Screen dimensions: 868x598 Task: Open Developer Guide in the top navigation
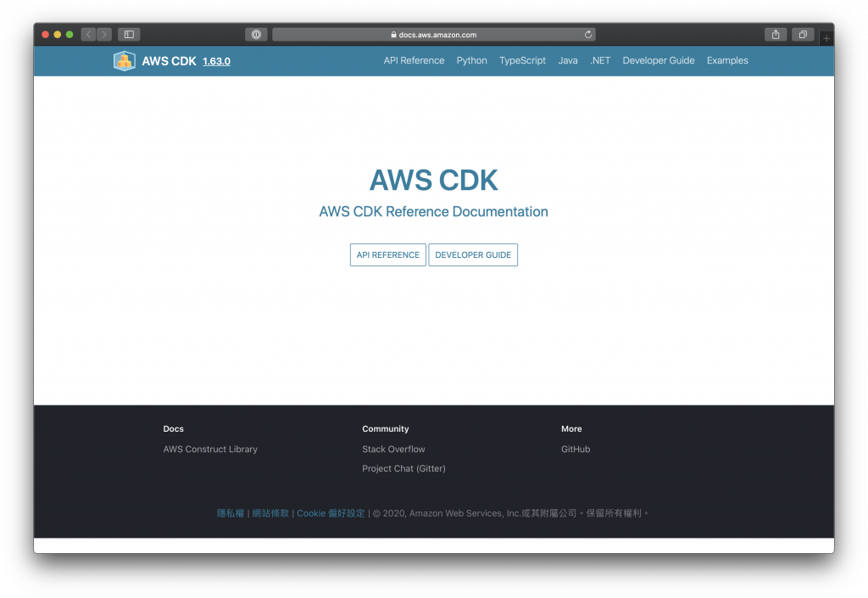659,60
